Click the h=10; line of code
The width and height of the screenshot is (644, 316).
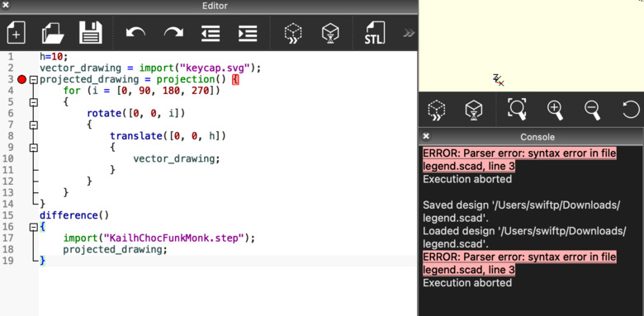[x=54, y=56]
